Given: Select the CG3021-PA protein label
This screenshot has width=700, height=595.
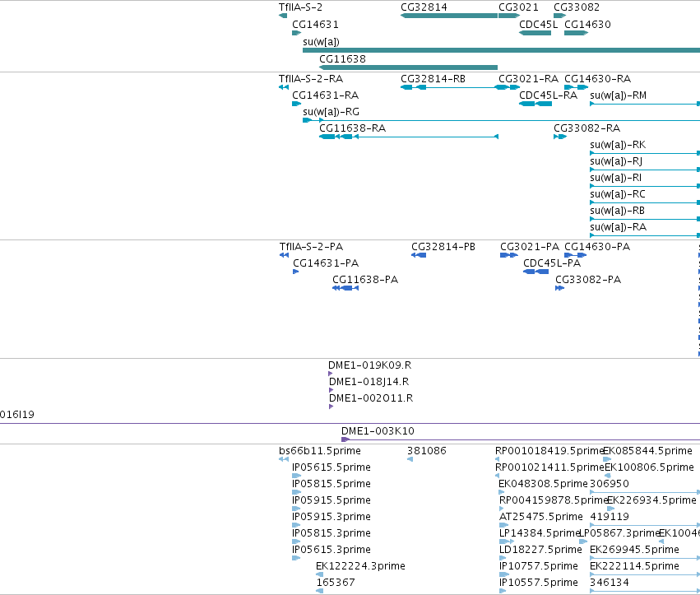Looking at the screenshot, I should click(x=530, y=247).
